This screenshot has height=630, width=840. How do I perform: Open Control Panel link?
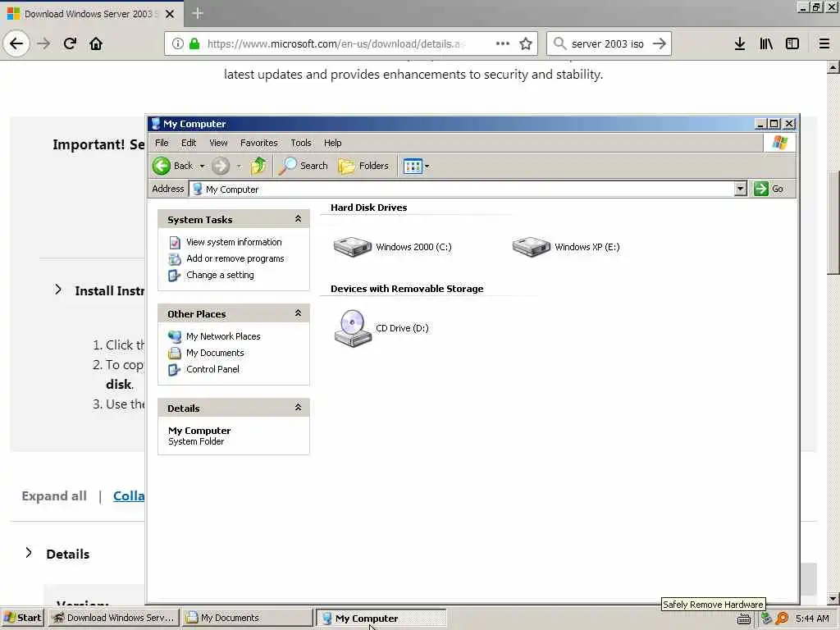coord(212,369)
